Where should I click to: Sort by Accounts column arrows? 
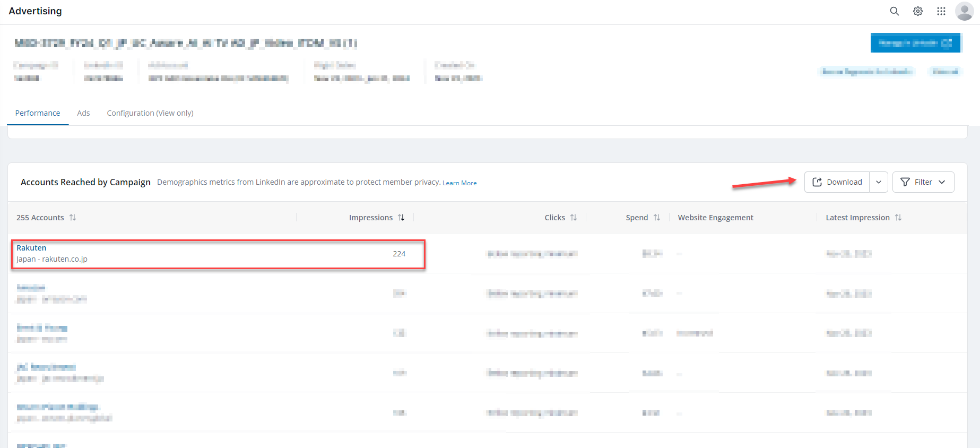click(x=73, y=218)
